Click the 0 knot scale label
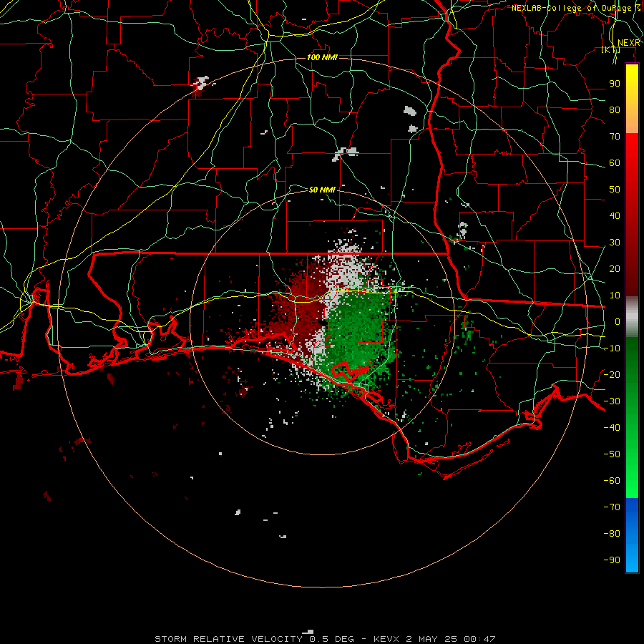 click(618, 322)
